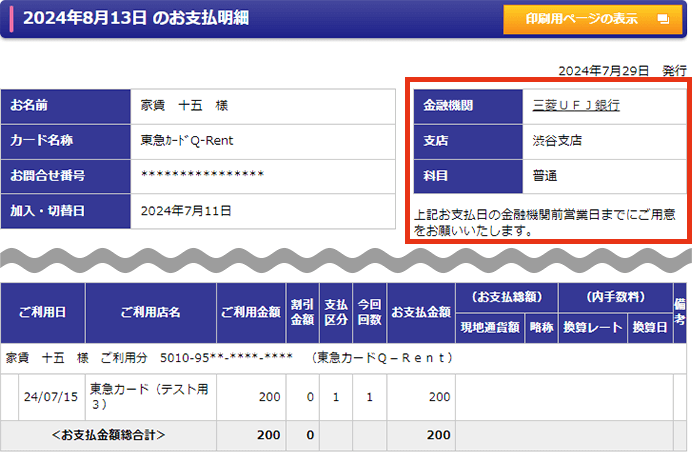
Task: Click the お支払金額 column header
Action: [420, 312]
